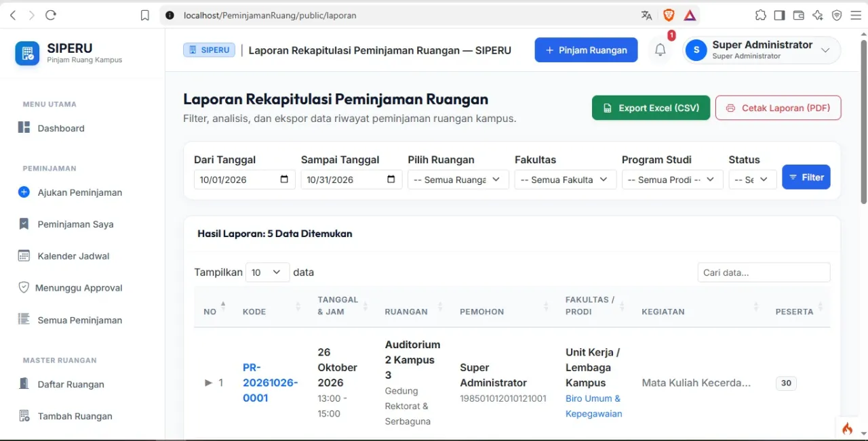
Task: Open the translate page icon in address bar
Action: tap(647, 15)
